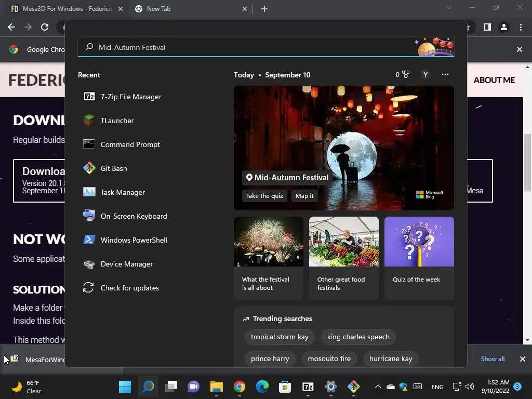532x399 pixels.
Task: Open the Mid-Autumn Festival location label
Action: click(x=287, y=178)
